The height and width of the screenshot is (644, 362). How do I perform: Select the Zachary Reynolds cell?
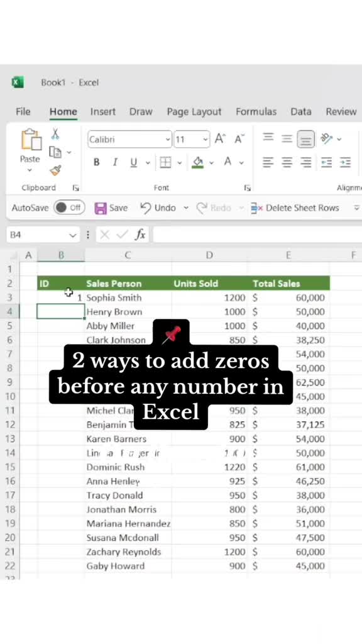(128, 552)
